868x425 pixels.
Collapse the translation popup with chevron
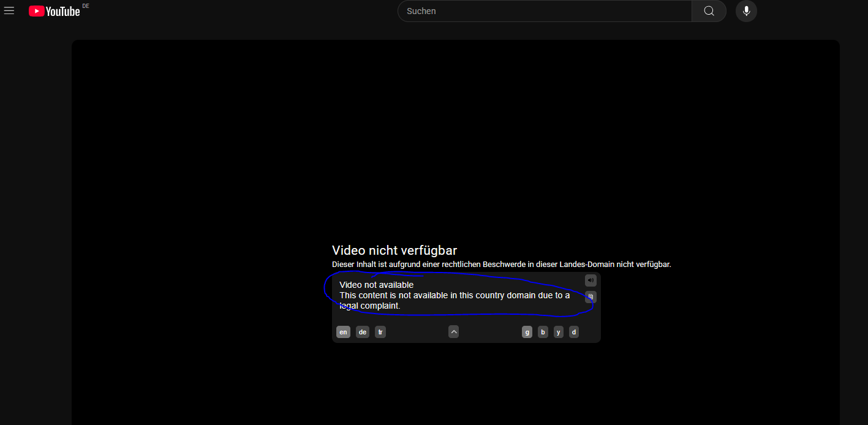(x=453, y=332)
